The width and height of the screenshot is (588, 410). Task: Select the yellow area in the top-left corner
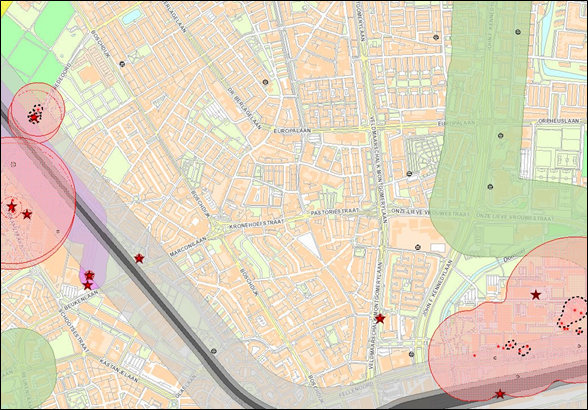tap(4, 7)
